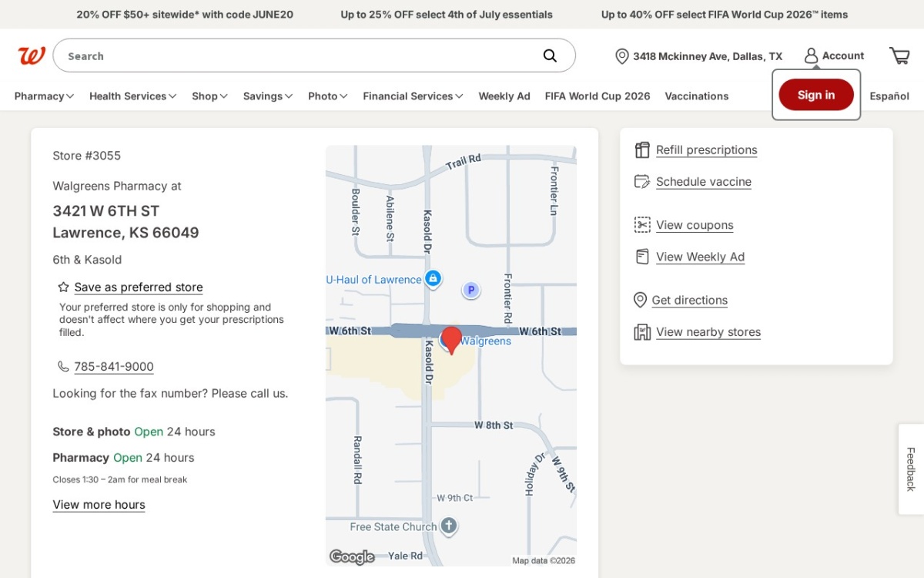Click the red Walgreens map marker
The image size is (924, 578).
point(451,340)
